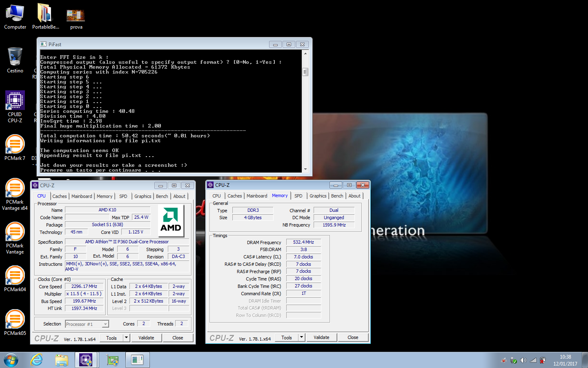Open Graphics tab in right CPU-Z

pyautogui.click(x=318, y=196)
